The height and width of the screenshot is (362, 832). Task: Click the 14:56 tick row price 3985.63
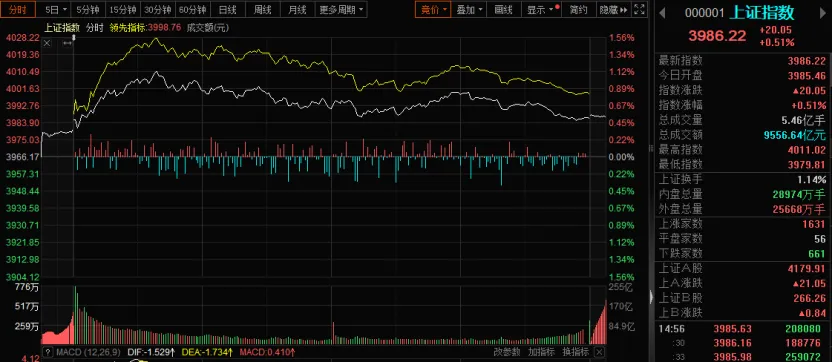[732, 329]
